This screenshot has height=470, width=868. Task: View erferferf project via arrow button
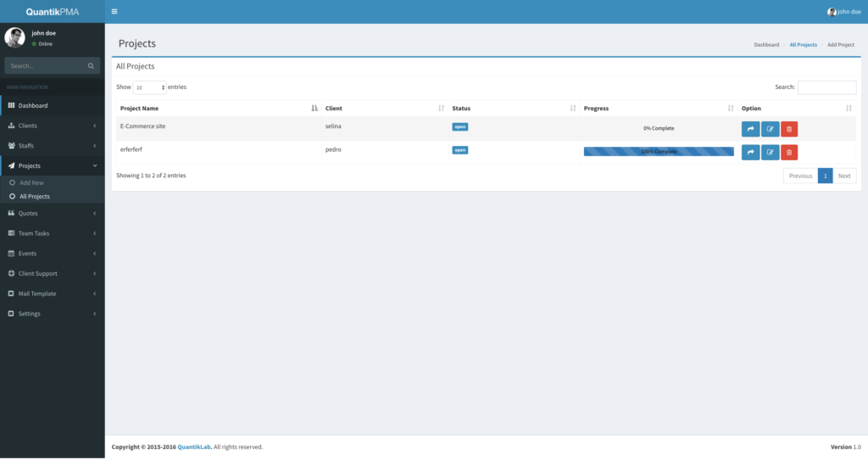click(751, 153)
